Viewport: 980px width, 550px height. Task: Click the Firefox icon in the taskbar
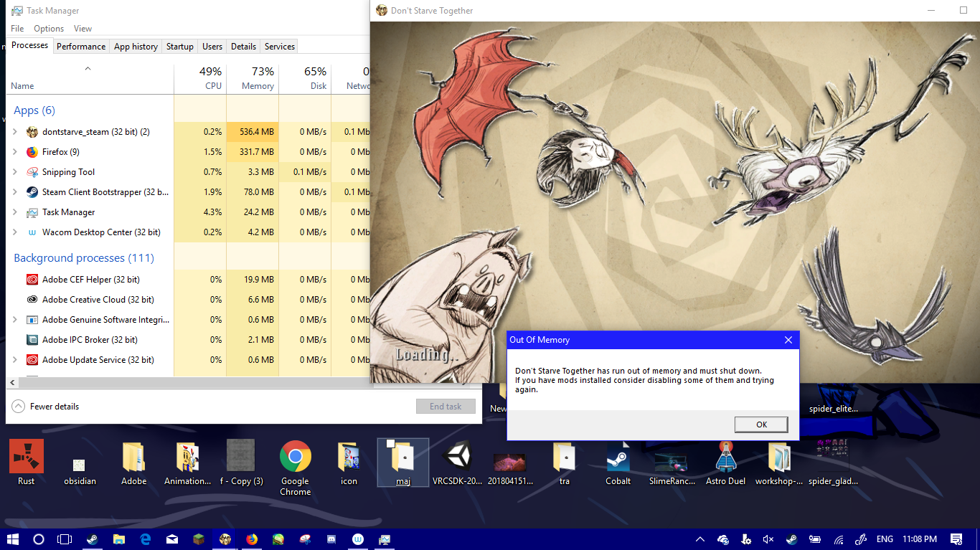[251, 539]
